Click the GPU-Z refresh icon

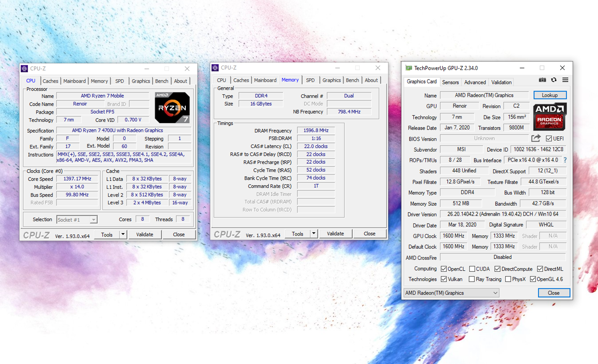pyautogui.click(x=553, y=80)
